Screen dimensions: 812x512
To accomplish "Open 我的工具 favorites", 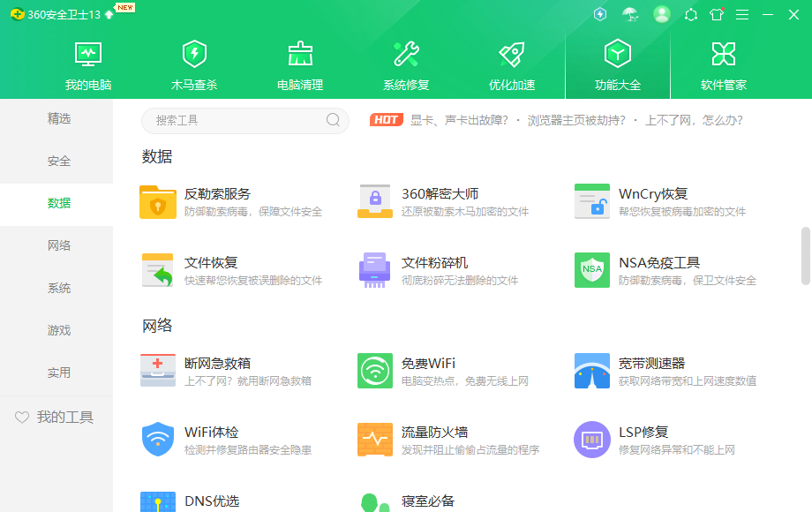I will coord(55,418).
